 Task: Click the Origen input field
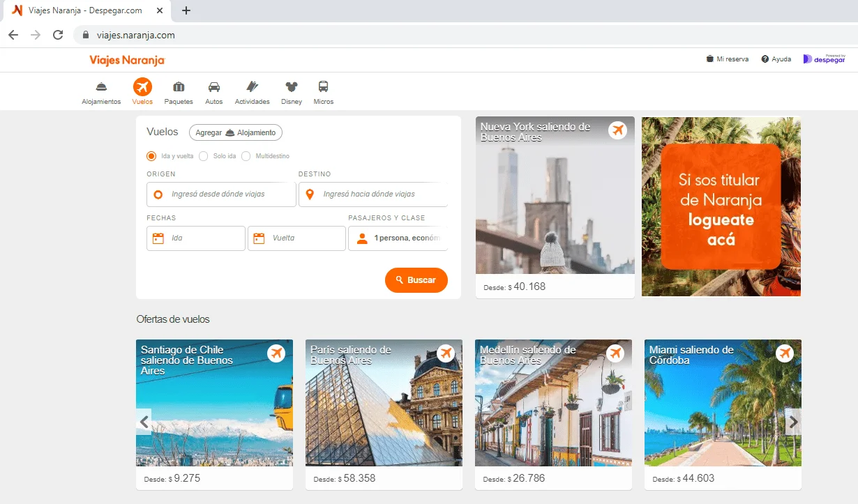[x=221, y=194]
